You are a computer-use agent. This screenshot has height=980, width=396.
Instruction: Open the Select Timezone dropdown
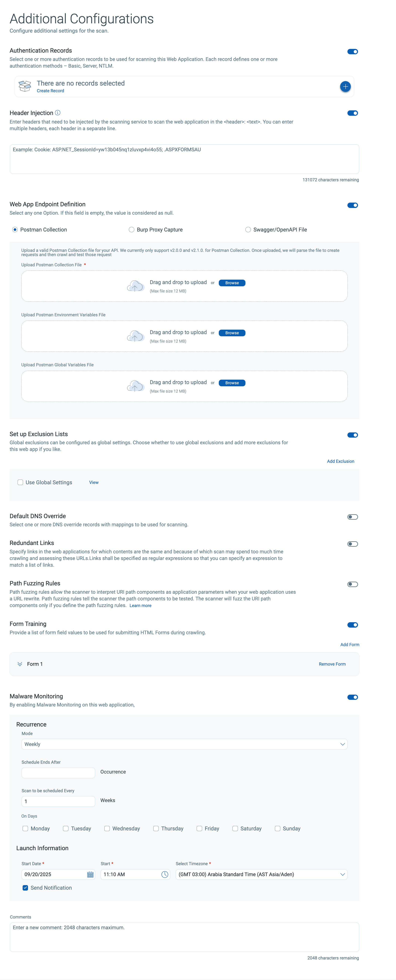[x=261, y=875]
